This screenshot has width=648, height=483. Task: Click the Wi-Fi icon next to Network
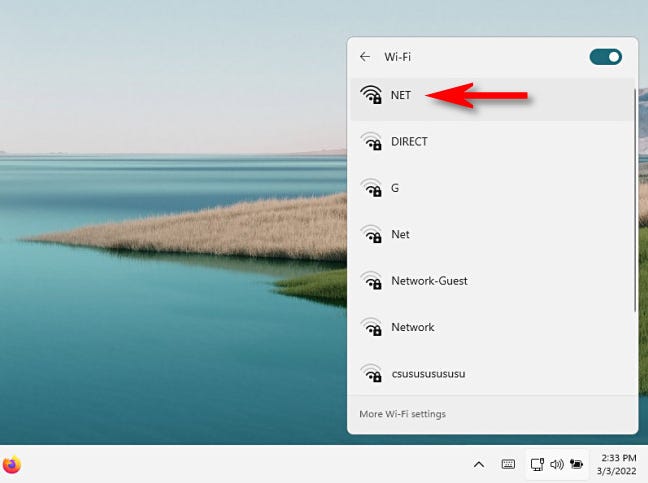[x=371, y=327]
